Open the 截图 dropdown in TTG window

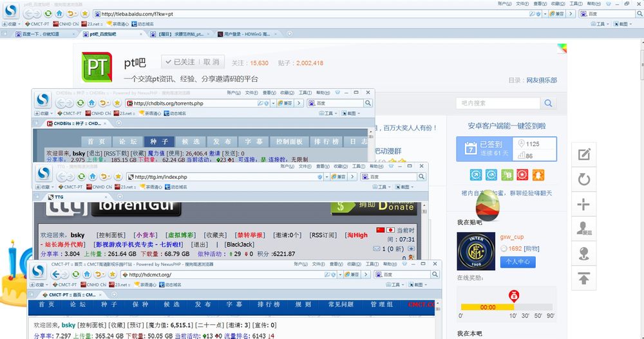(x=404, y=187)
